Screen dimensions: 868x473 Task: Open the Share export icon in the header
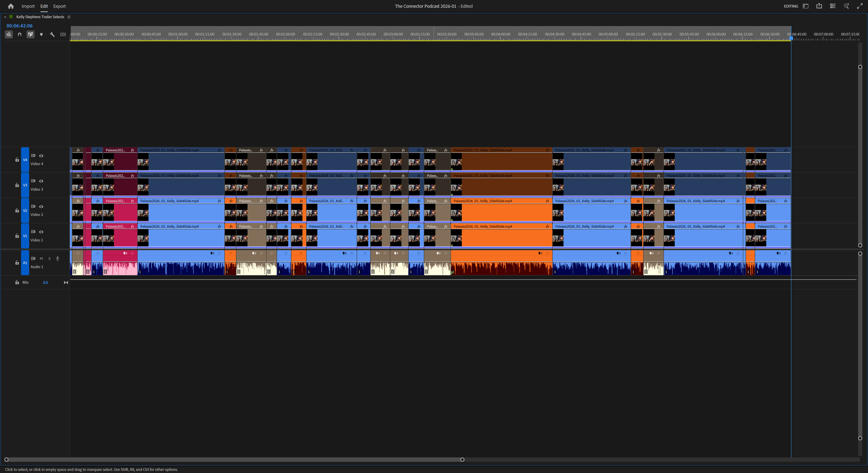click(x=819, y=6)
